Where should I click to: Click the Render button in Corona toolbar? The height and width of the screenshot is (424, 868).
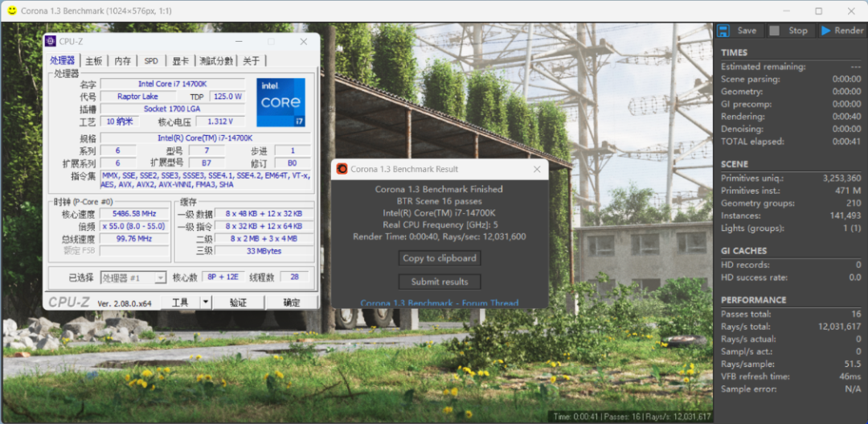(841, 31)
